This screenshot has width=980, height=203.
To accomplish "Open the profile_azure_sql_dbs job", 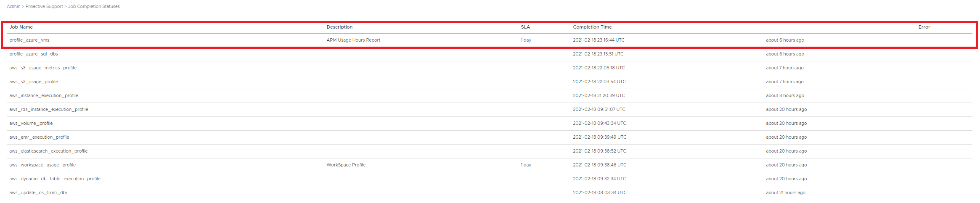I will tap(34, 54).
